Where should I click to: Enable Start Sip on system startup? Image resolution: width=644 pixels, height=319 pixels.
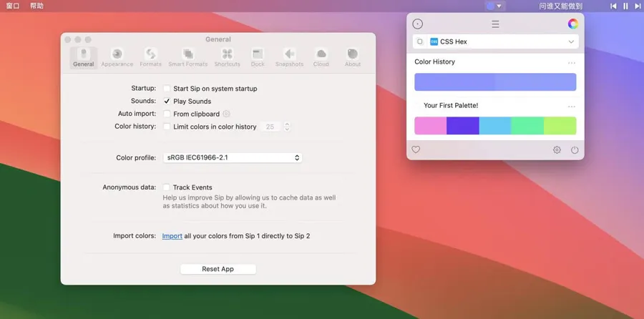click(x=167, y=89)
